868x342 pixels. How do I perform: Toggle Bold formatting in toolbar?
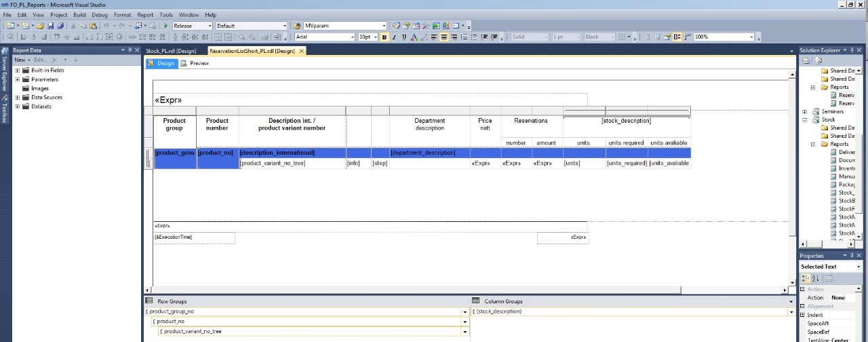[x=384, y=37]
